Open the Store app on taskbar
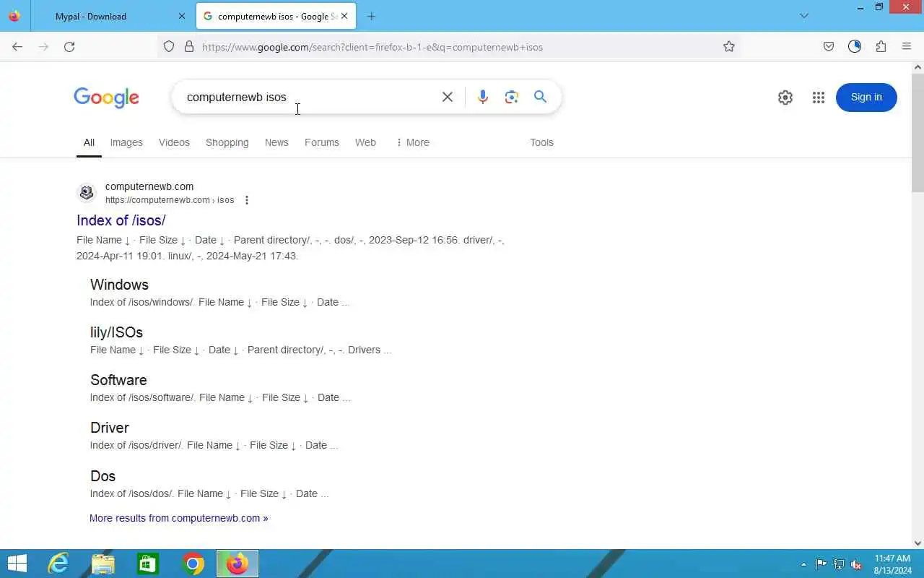The height and width of the screenshot is (578, 924). click(148, 564)
